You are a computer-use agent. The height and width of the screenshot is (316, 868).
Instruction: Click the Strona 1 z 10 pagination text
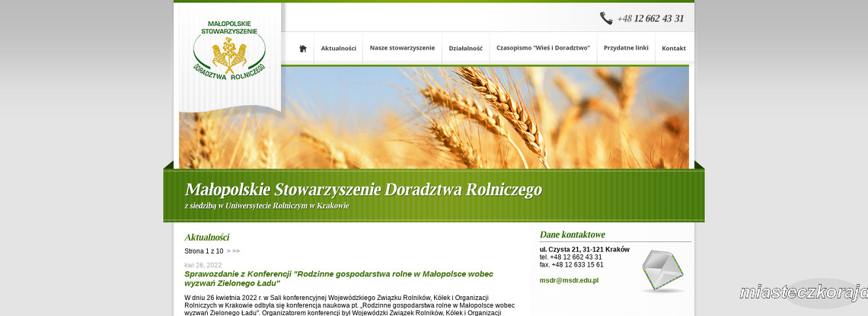(204, 251)
